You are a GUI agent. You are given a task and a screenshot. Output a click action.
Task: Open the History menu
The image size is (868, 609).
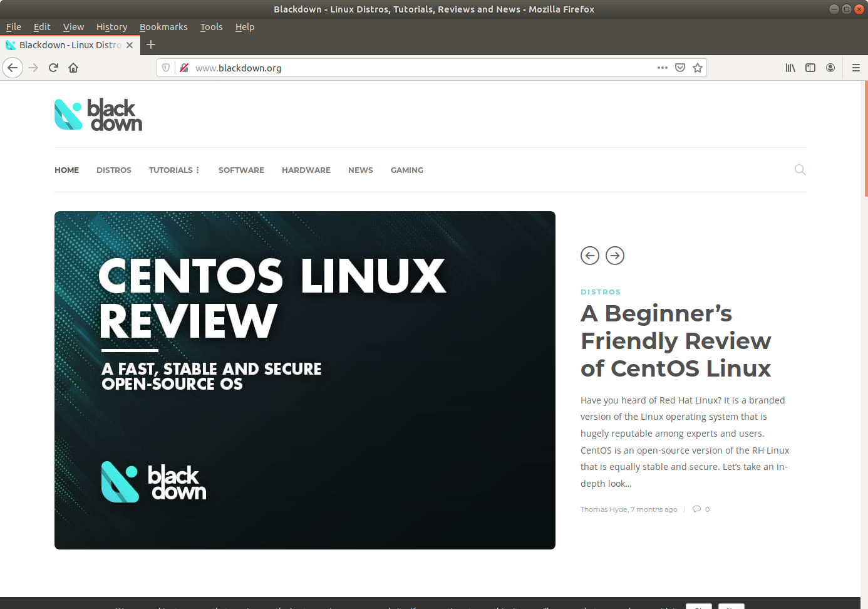click(111, 27)
